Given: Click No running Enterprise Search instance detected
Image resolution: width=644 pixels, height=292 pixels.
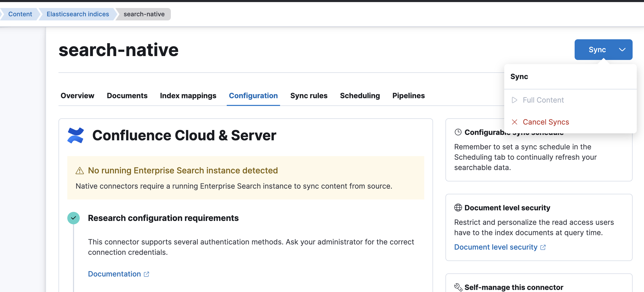Looking at the screenshot, I should (183, 171).
